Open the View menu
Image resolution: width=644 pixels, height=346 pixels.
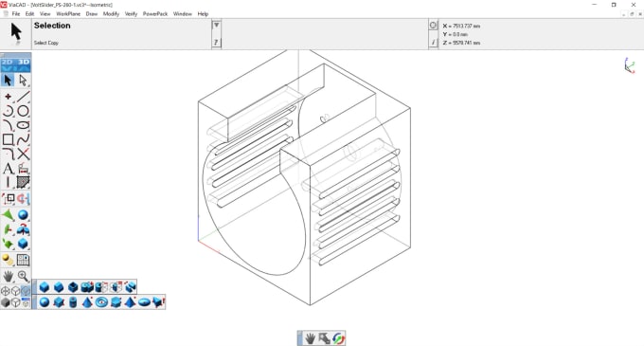[x=45, y=14]
